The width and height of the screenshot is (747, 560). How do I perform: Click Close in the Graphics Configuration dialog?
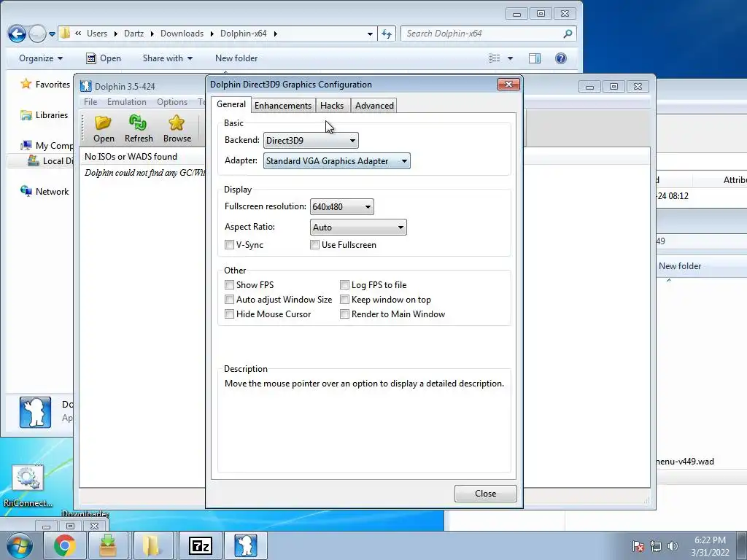(485, 494)
